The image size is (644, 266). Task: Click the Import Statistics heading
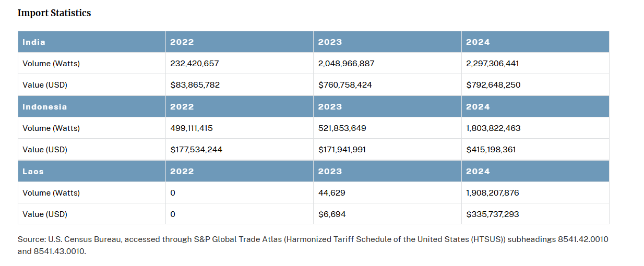click(x=54, y=13)
